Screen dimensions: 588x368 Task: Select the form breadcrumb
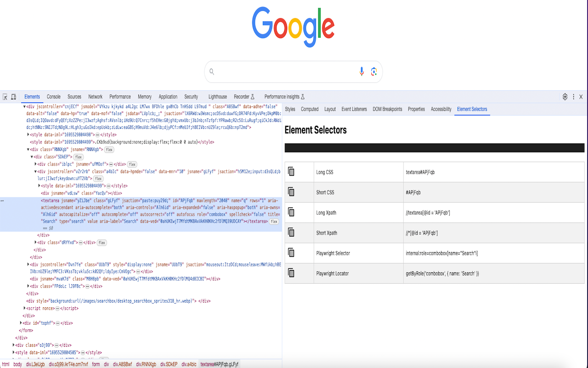coord(96,364)
